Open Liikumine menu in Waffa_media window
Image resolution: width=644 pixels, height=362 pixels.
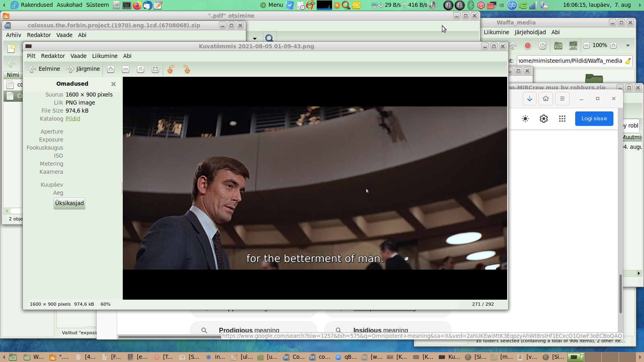coord(496,32)
